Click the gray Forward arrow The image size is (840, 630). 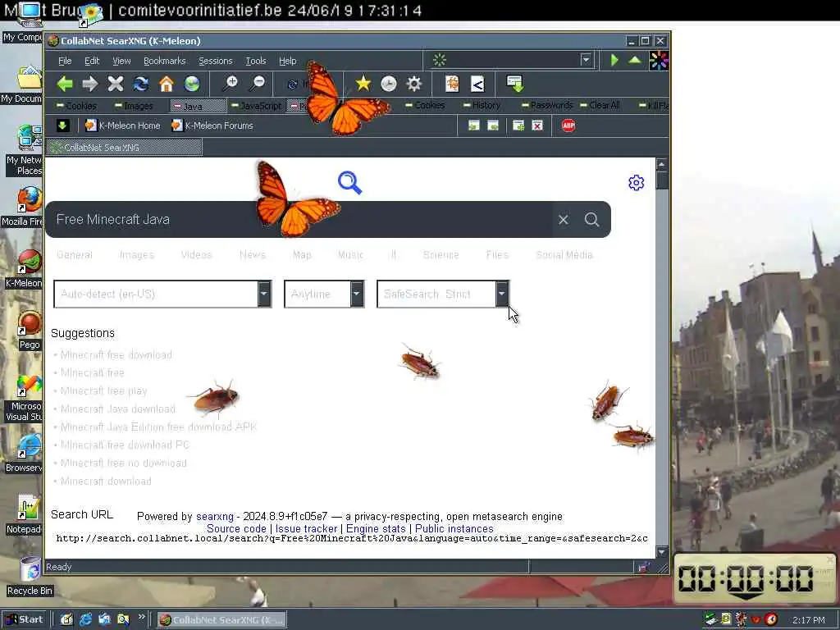[90, 84]
